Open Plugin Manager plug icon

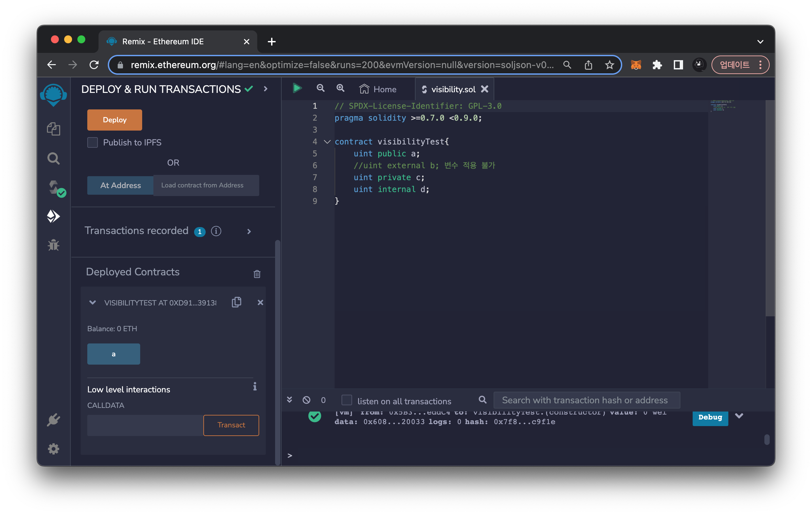coord(53,420)
